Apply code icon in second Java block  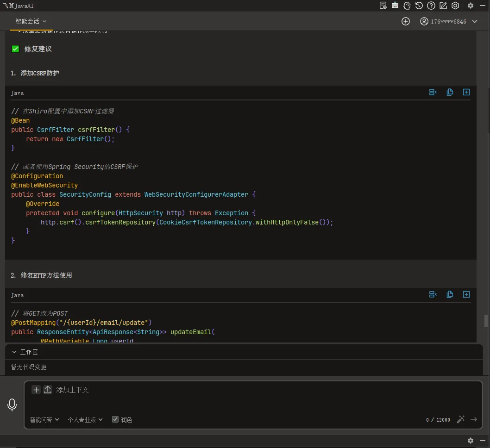coord(433,294)
